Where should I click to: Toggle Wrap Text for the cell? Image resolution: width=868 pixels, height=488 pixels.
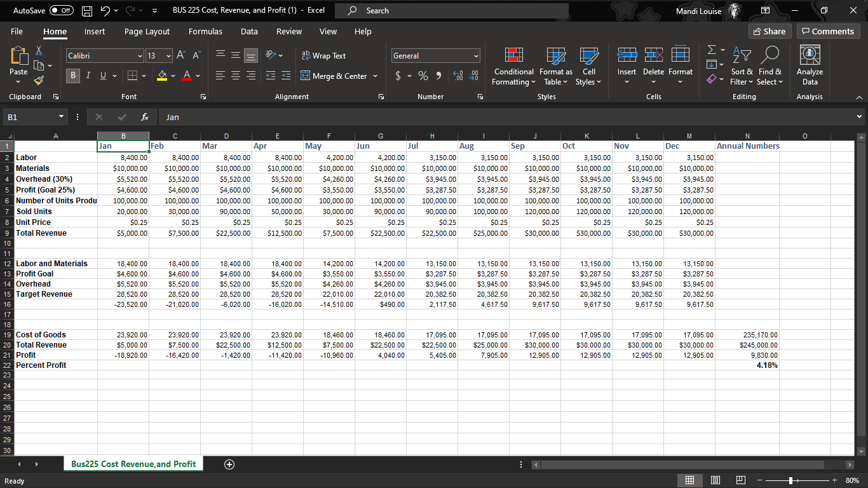click(x=323, y=56)
